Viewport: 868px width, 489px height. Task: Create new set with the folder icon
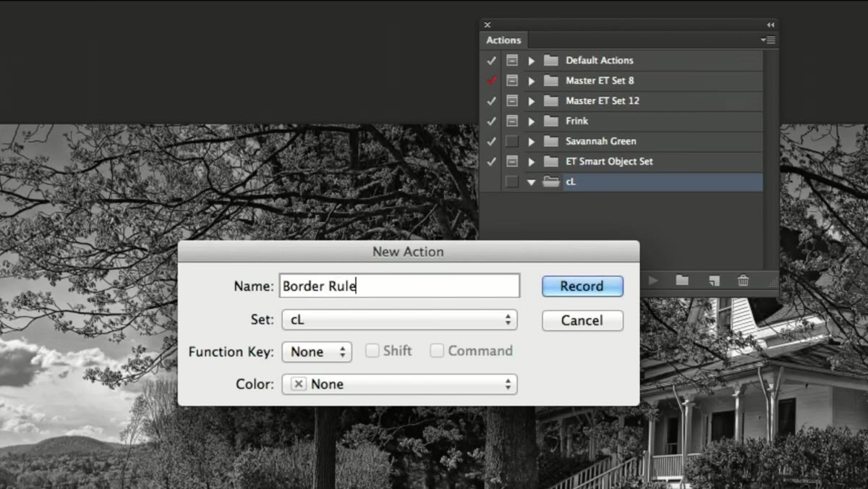coord(682,280)
